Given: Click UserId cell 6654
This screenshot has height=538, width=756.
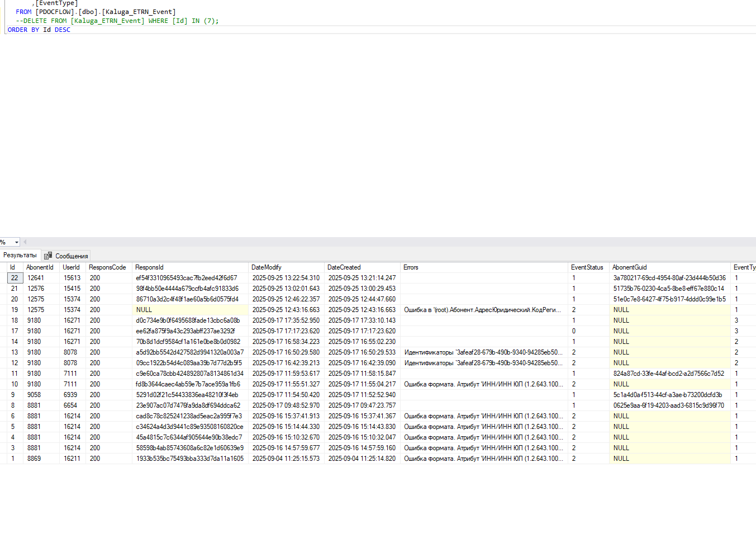Looking at the screenshot, I should pos(73,405).
